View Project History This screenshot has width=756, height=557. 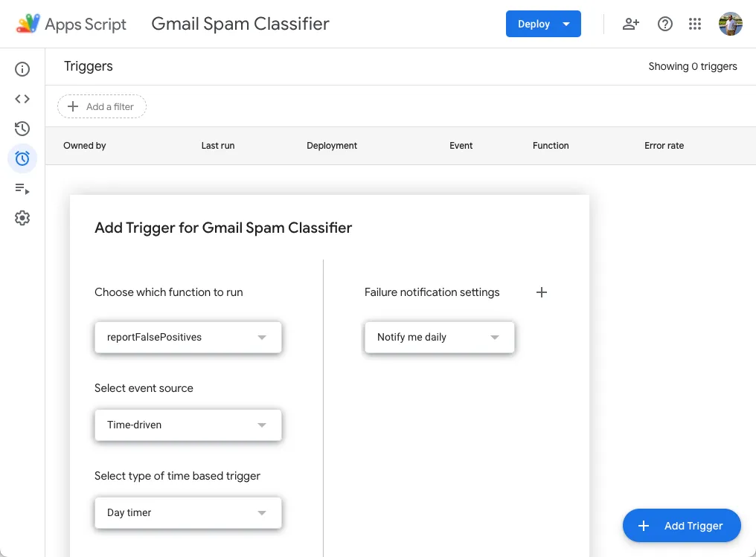22,128
